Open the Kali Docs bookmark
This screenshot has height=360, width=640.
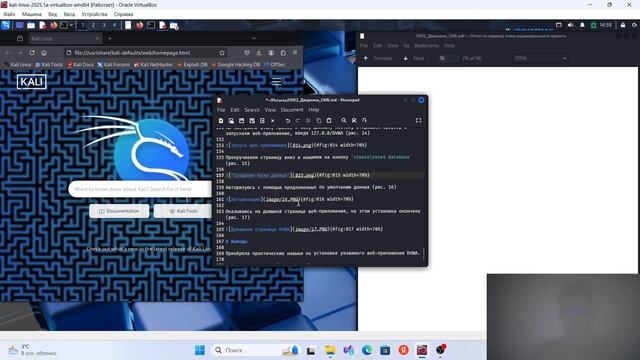80,64
